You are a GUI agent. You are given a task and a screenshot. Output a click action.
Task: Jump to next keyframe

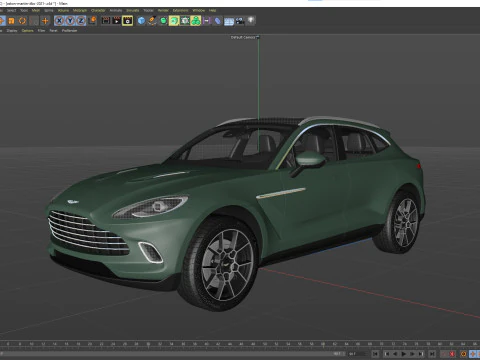(x=421, y=354)
